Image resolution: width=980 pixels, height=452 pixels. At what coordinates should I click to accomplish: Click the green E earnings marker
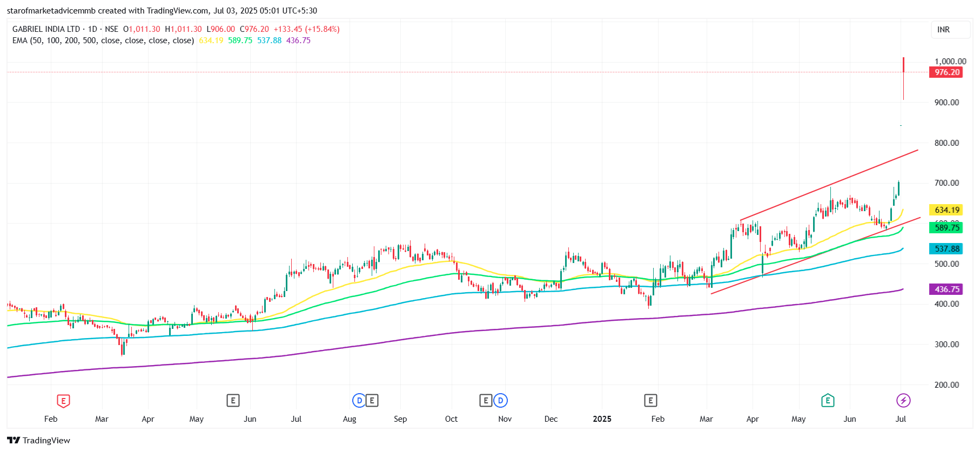pyautogui.click(x=828, y=401)
